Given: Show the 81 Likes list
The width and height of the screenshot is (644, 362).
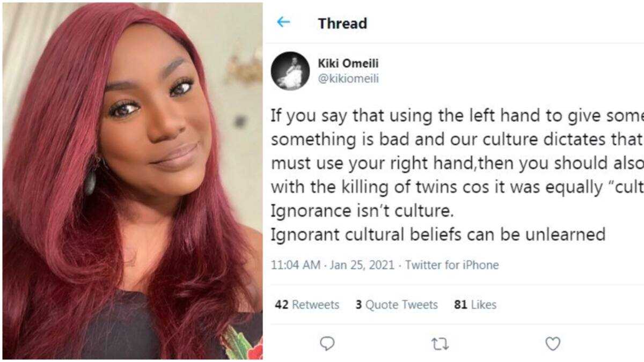Looking at the screenshot, I should click(x=475, y=305).
